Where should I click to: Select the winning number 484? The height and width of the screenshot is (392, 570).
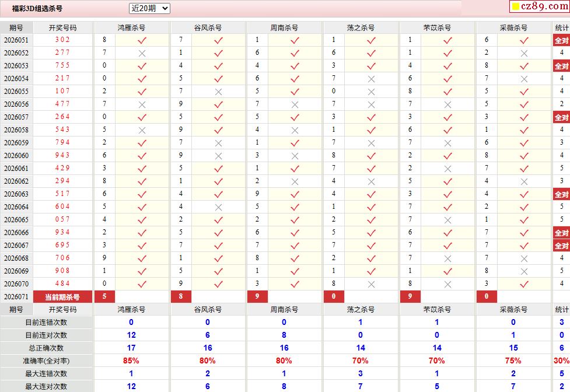[x=62, y=283]
